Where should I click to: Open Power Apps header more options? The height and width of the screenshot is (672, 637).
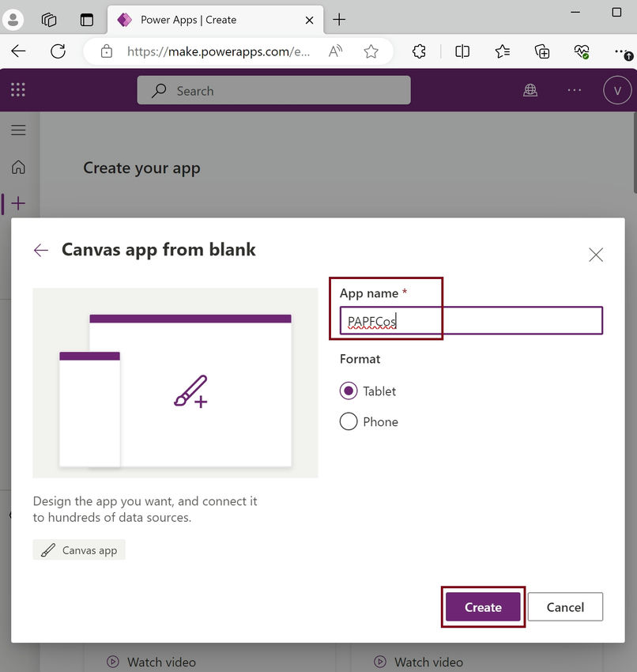point(574,90)
